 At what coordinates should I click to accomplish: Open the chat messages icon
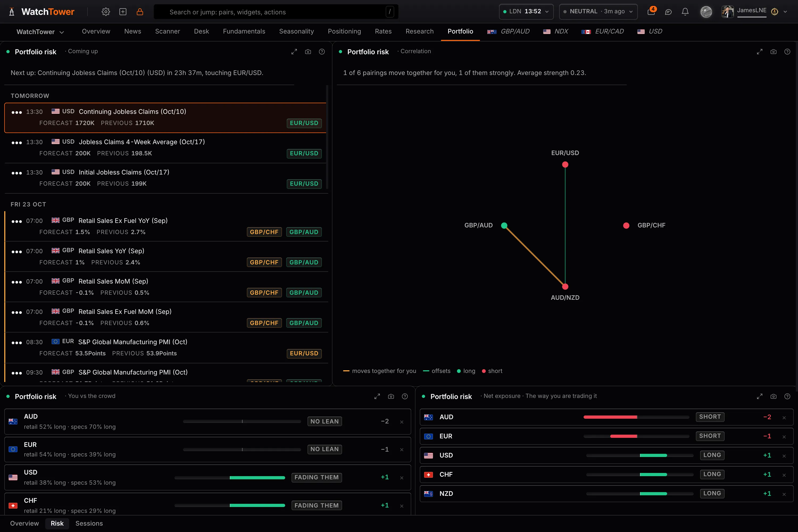(668, 12)
